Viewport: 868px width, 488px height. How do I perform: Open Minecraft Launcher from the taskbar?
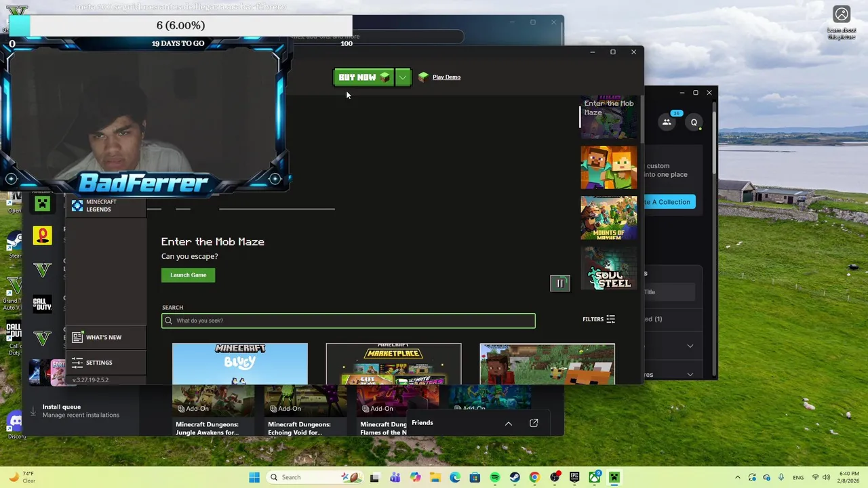[614, 477]
